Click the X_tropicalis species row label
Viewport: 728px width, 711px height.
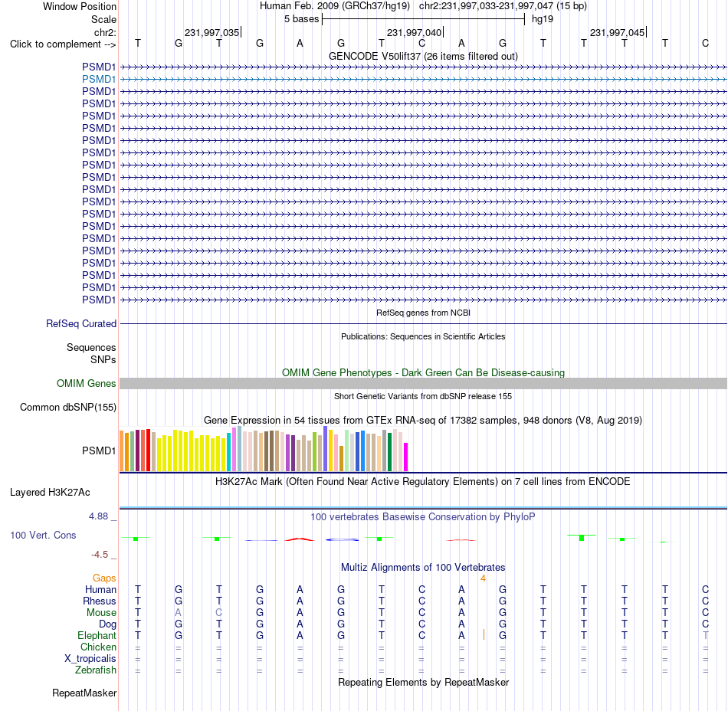pos(90,659)
